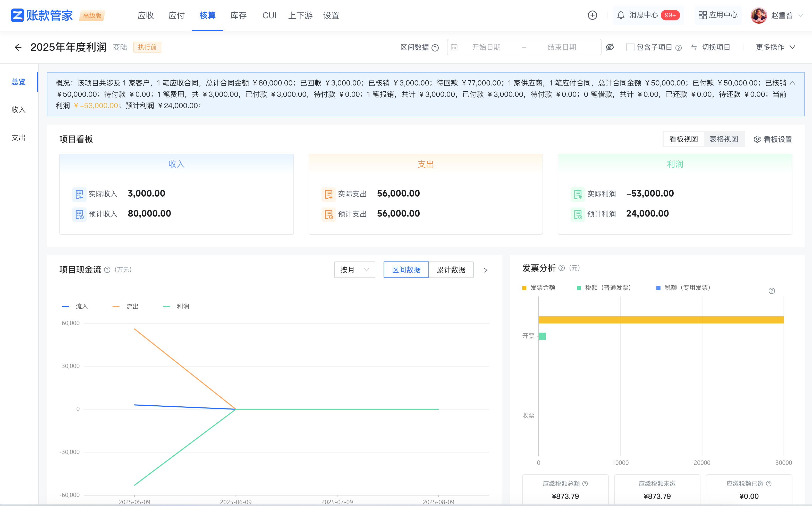Viewport: 812px width, 506px height.
Task: Click 税额（普通发票） green legend swatch
Action: point(579,288)
